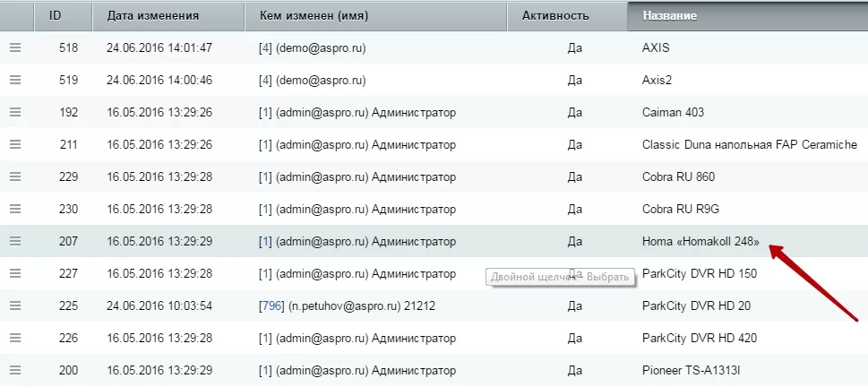This screenshot has width=868, height=387.
Task: Click Да activity cell in Pioneer row
Action: tap(574, 370)
